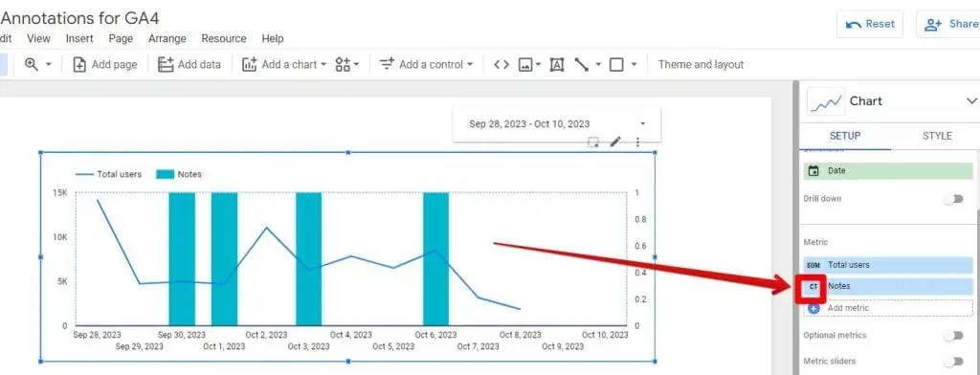Open the shape type dropdown arrow
The width and height of the screenshot is (980, 375).
pos(634,64)
